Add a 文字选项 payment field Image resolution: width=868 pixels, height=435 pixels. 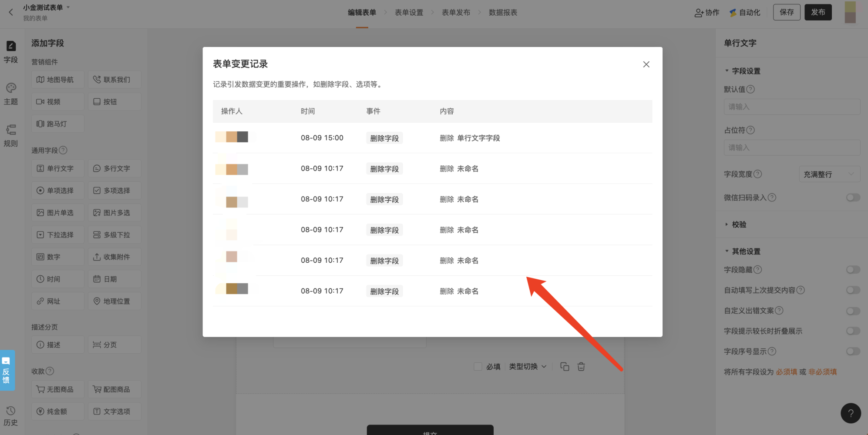(x=114, y=412)
